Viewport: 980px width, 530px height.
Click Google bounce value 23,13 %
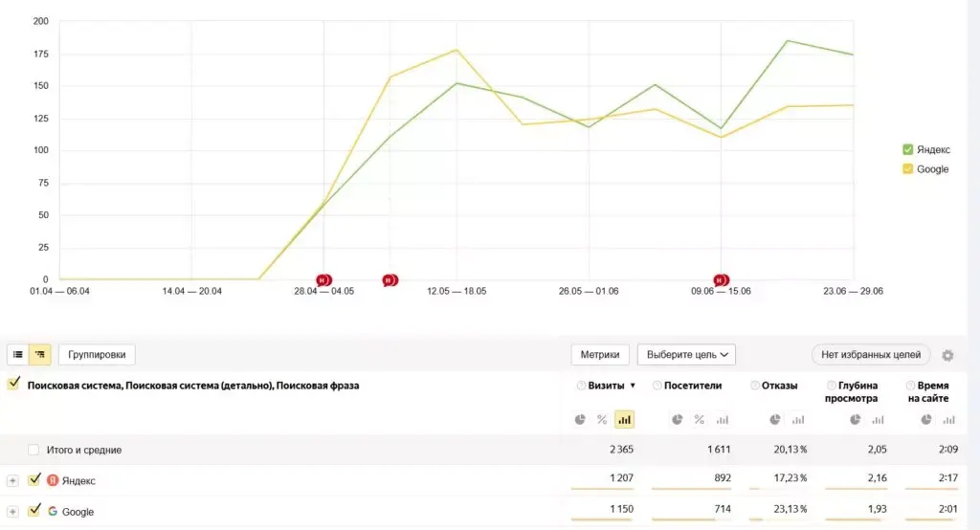coord(790,509)
